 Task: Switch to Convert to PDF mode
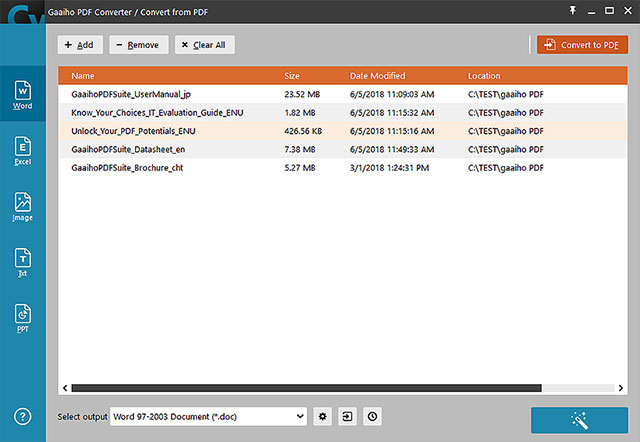[582, 44]
